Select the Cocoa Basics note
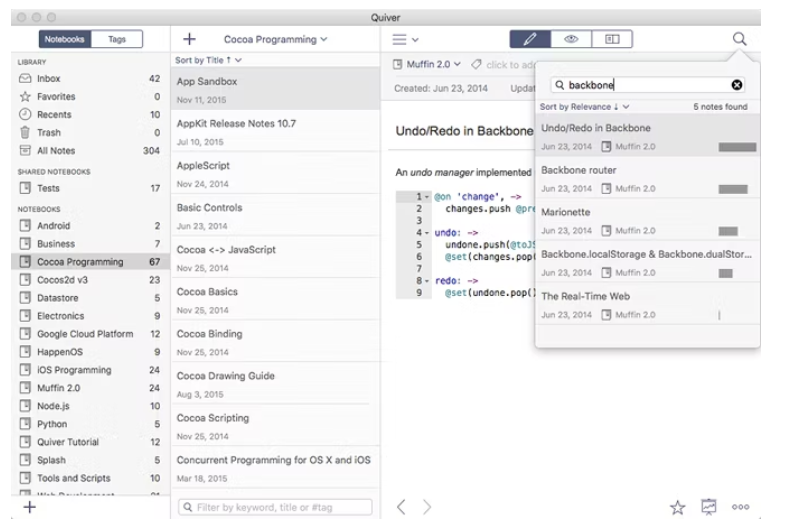794x530 pixels. [x=275, y=299]
